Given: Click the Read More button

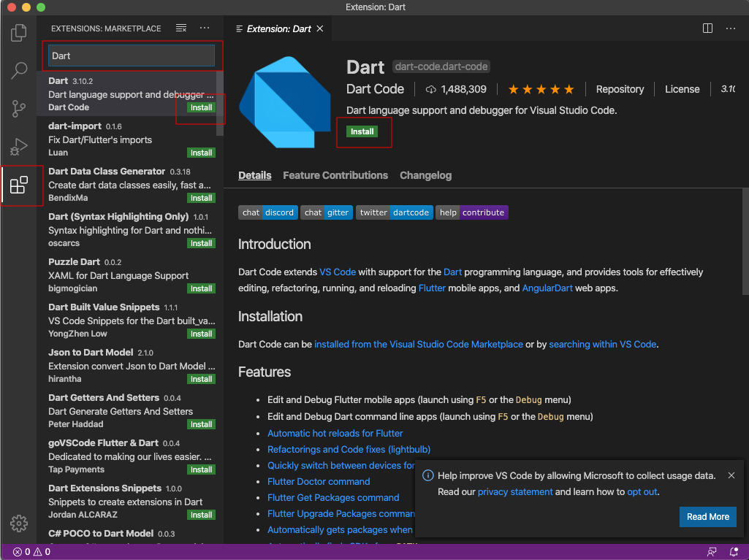Looking at the screenshot, I should pos(707,516).
